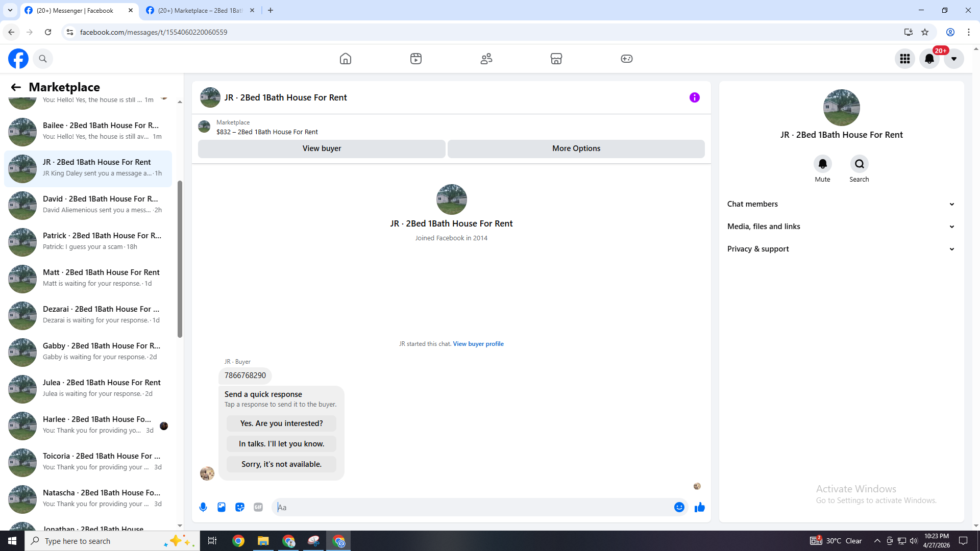
Task: Click the More Options button
Action: coord(576,148)
